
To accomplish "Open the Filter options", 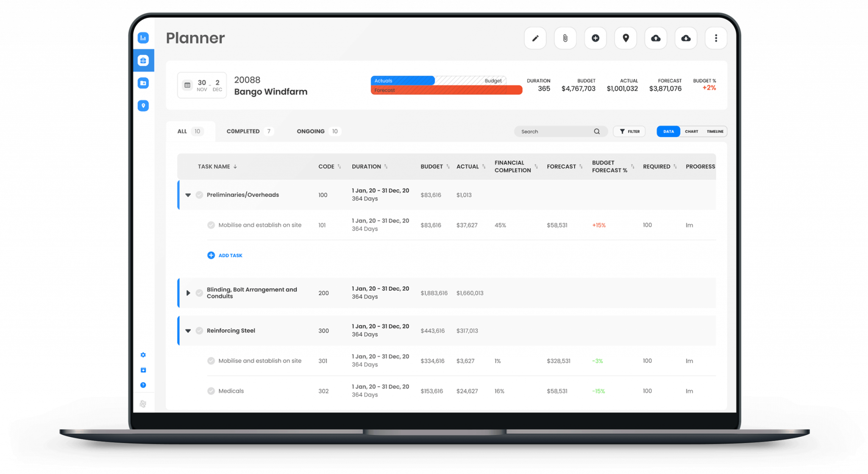I will pos(629,131).
